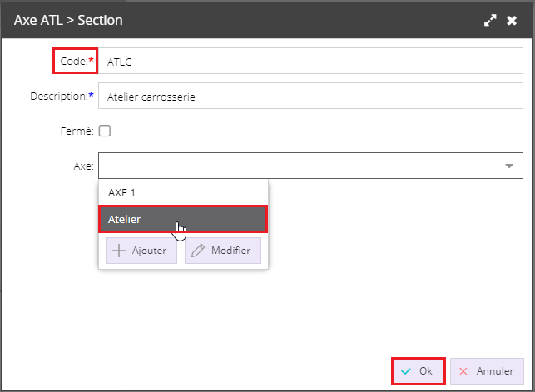Image resolution: width=535 pixels, height=392 pixels.
Task: Click the Modifier button
Action: coord(223,251)
